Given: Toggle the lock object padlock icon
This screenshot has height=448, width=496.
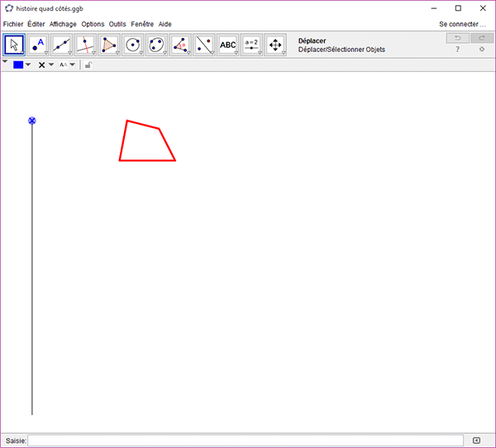Looking at the screenshot, I should [88, 64].
